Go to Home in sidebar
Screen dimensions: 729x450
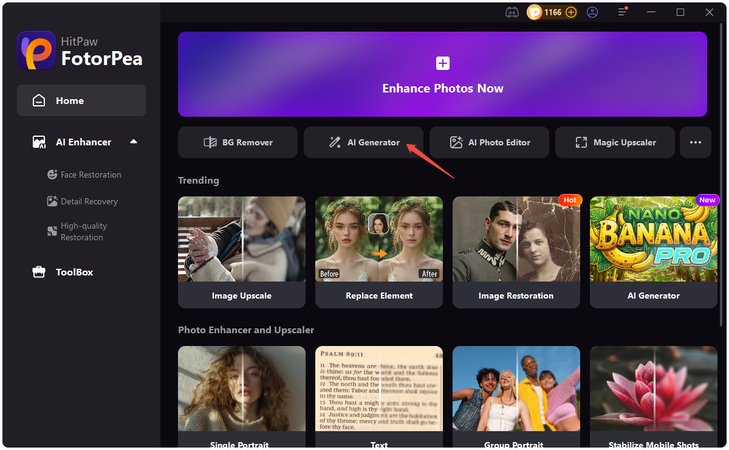coord(81,100)
